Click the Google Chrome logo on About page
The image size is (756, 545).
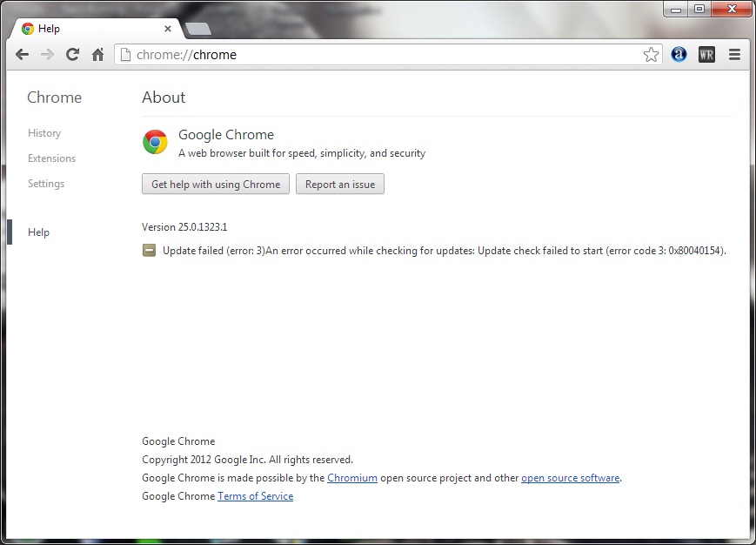[x=155, y=142]
